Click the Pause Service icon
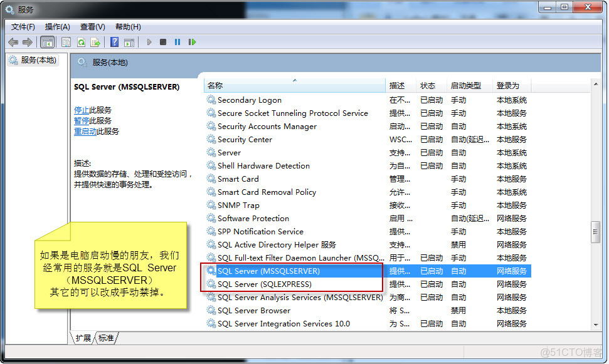 [177, 42]
